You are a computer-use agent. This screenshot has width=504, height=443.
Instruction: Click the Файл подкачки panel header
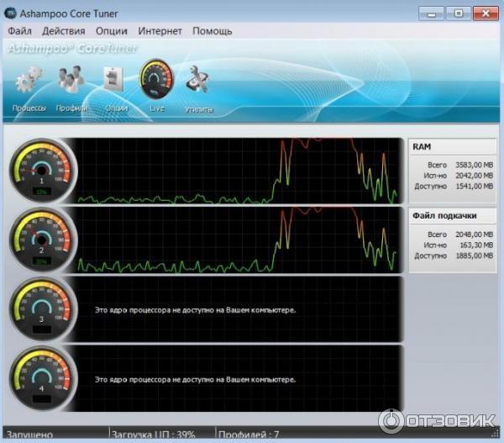452,216
